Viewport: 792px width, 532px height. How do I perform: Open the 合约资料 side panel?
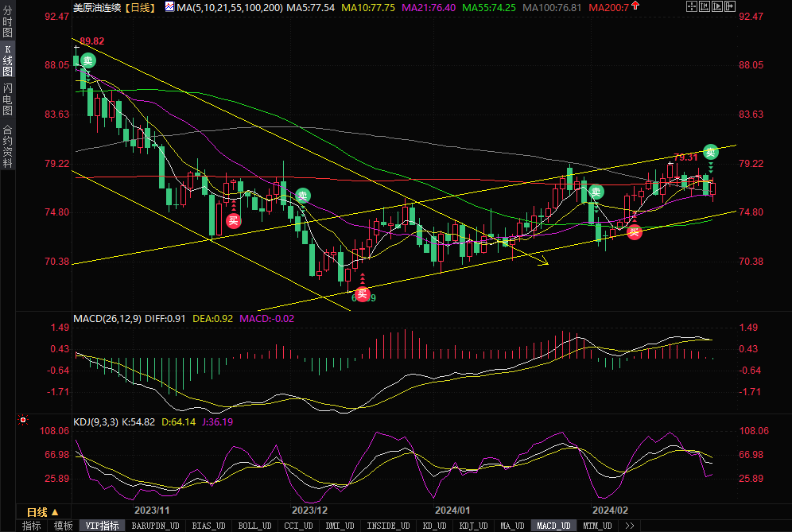click(x=8, y=146)
